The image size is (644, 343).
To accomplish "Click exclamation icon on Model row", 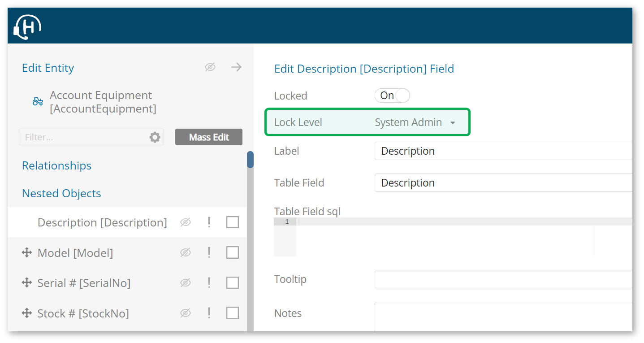I will [209, 253].
